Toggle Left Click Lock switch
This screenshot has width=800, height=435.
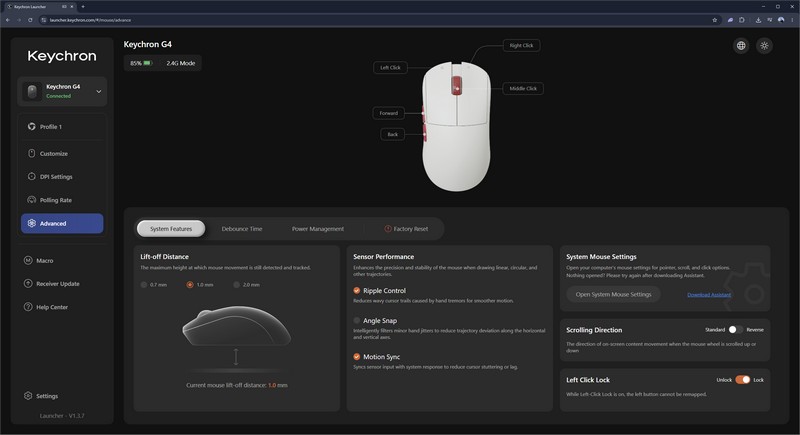743,379
